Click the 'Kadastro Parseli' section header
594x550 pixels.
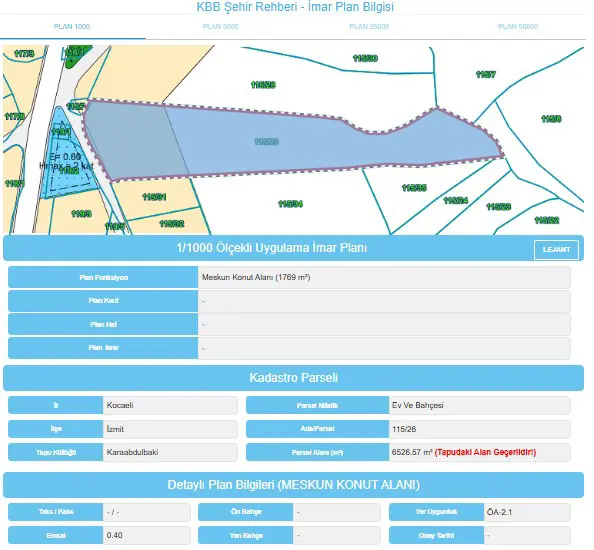click(293, 378)
